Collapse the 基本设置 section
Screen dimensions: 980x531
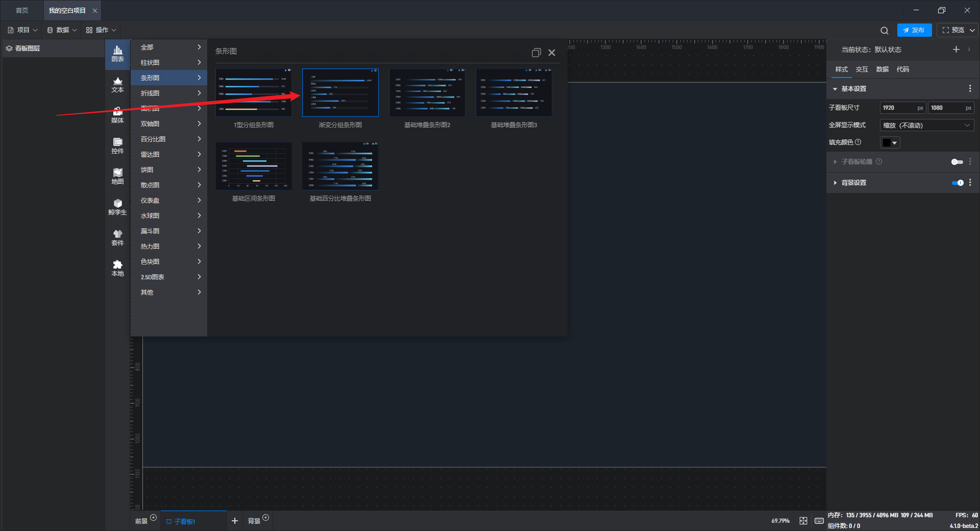[835, 89]
